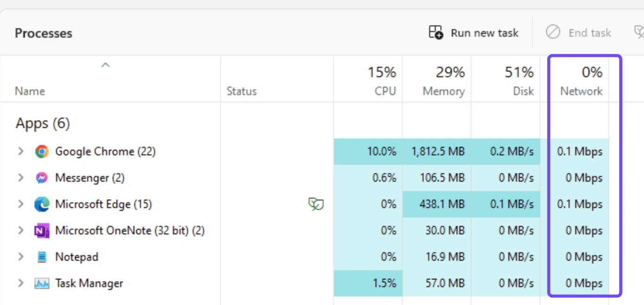This screenshot has height=305, width=644.
Task: Click the Processes page title
Action: tap(43, 33)
